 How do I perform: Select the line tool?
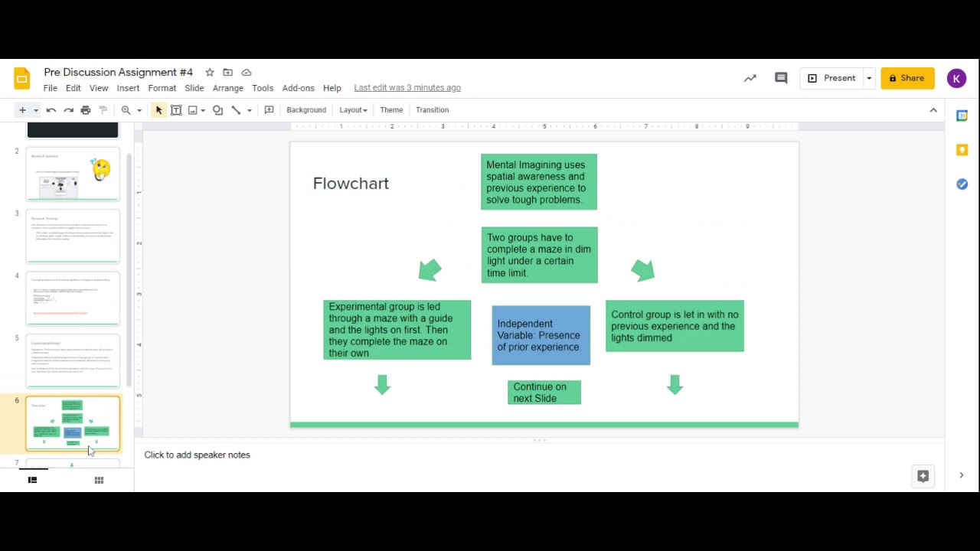[237, 110]
